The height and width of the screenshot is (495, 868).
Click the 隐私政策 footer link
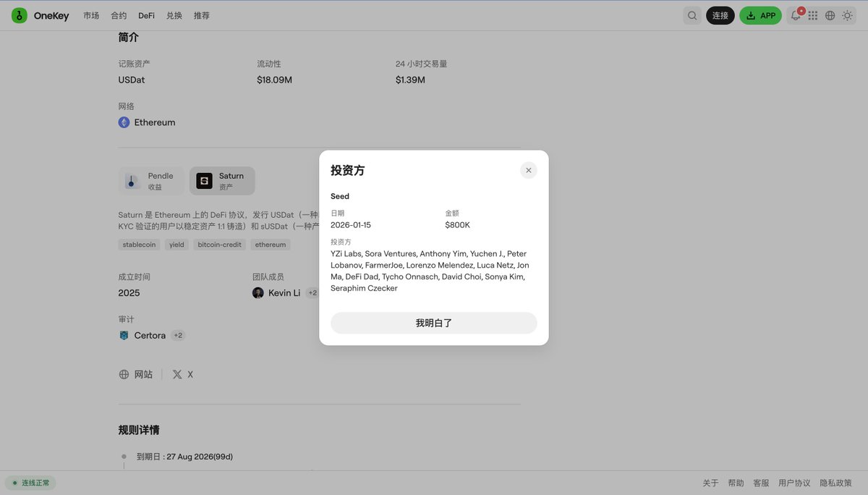click(x=835, y=483)
